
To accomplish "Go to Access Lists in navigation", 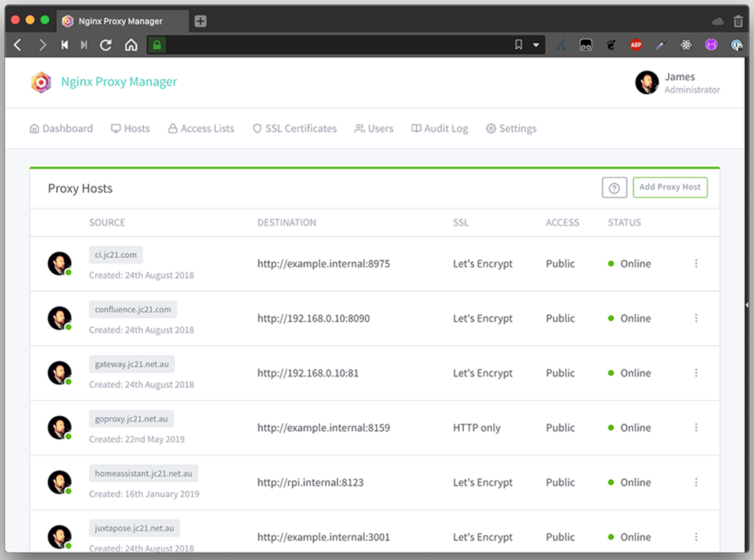I will point(201,128).
